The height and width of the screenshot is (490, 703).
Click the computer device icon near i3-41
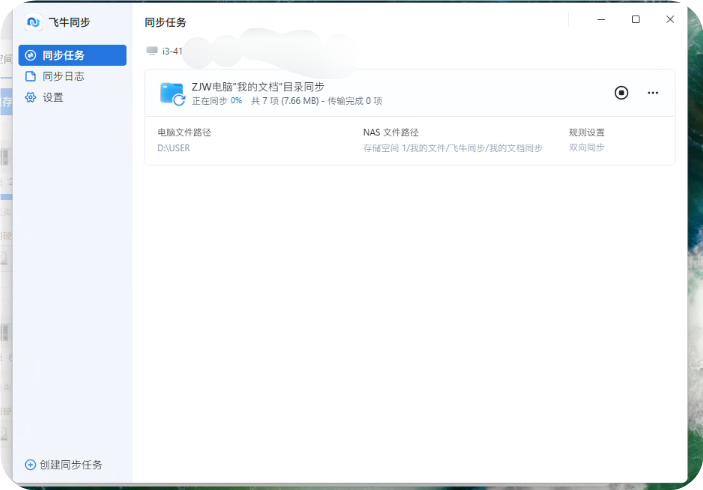pyautogui.click(x=152, y=51)
